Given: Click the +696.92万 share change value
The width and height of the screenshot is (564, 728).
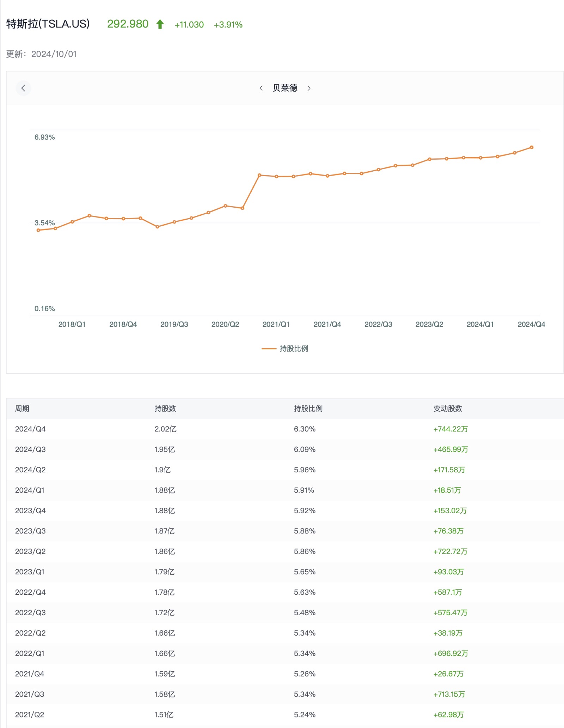Looking at the screenshot, I should [450, 654].
